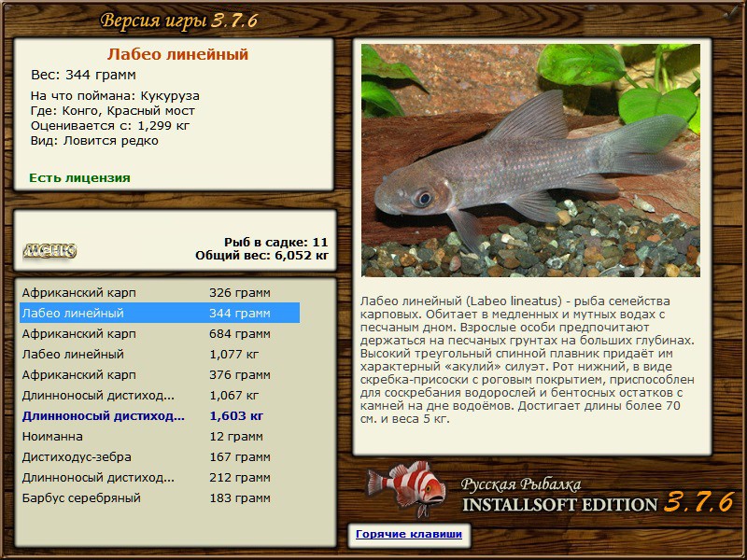Select the Африканский карп 326 грамм row
The width and height of the screenshot is (747, 560).
pyautogui.click(x=160, y=292)
